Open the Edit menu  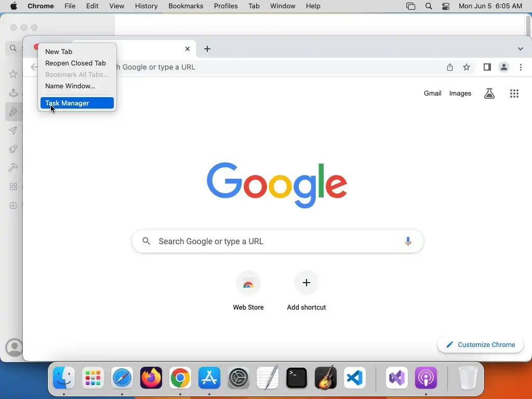(x=92, y=6)
